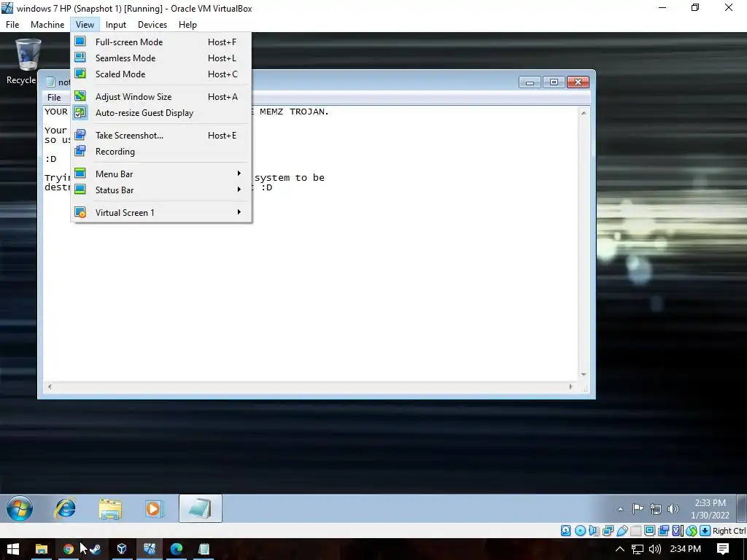Click host clock showing 2:34 PM
This screenshot has width=747, height=560.
pos(686,549)
